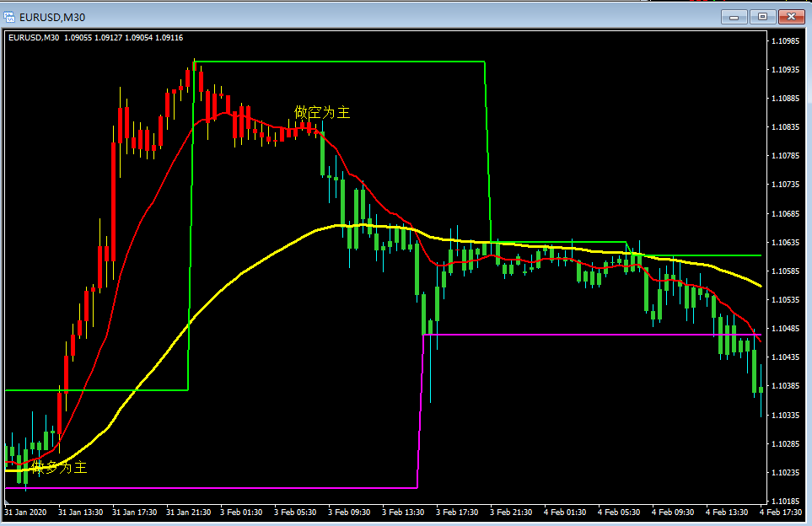Select the 做多为主 text label on chart
This screenshot has width=812, height=526.
tap(58, 467)
